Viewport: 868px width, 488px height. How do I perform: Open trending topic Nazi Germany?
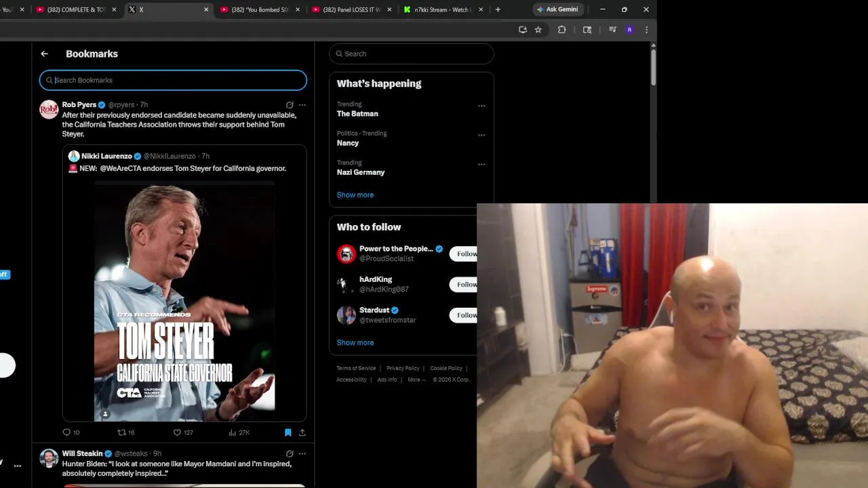click(361, 172)
